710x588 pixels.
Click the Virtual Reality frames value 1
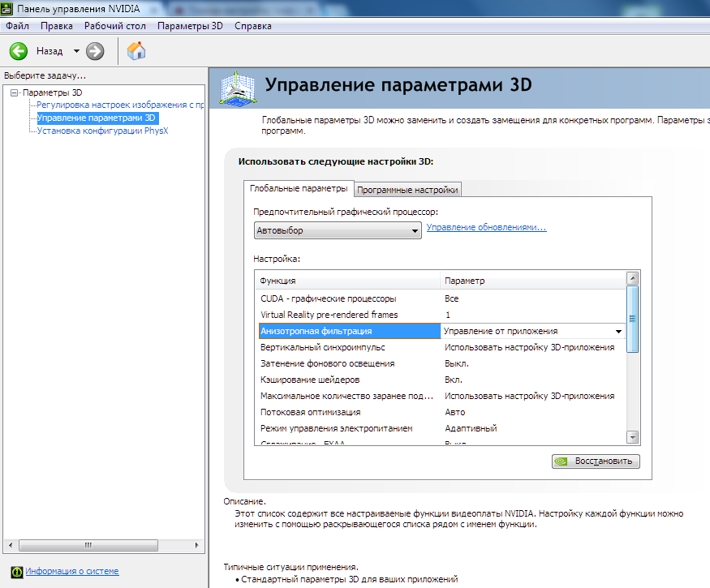(x=448, y=315)
